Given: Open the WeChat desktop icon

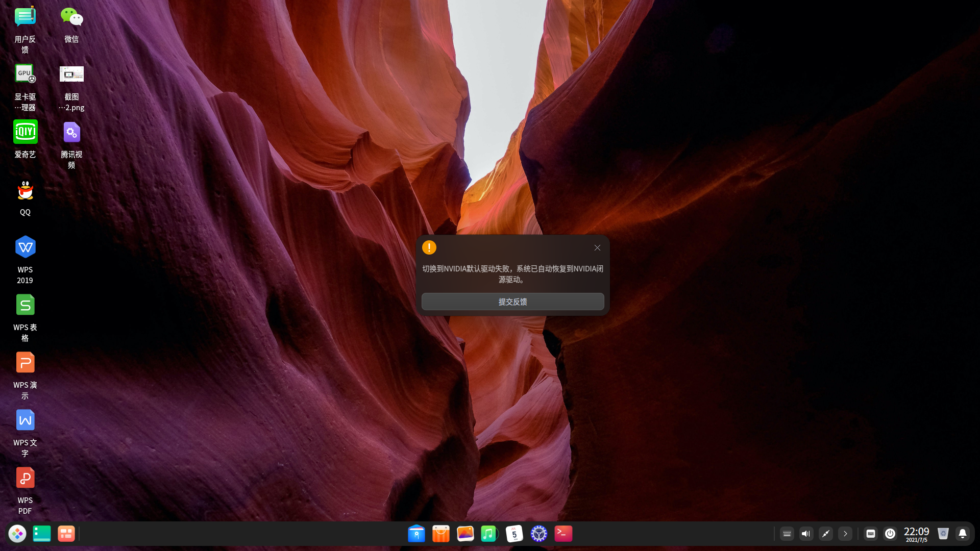Looking at the screenshot, I should pos(71,18).
